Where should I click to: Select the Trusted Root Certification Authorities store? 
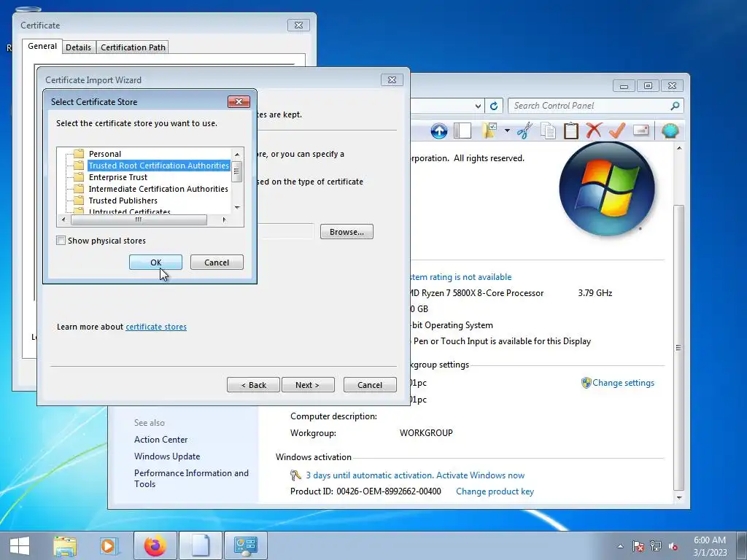point(158,166)
